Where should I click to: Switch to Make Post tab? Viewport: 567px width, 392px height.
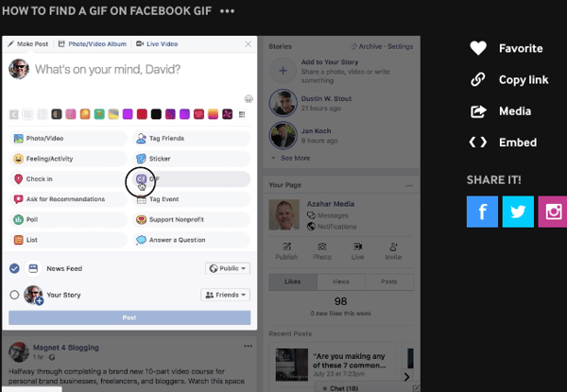pos(27,44)
